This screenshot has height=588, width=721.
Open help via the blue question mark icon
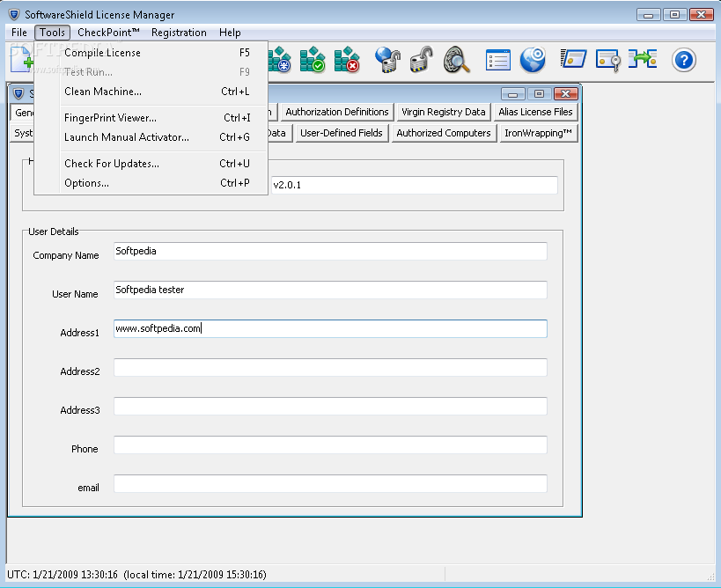(x=684, y=60)
